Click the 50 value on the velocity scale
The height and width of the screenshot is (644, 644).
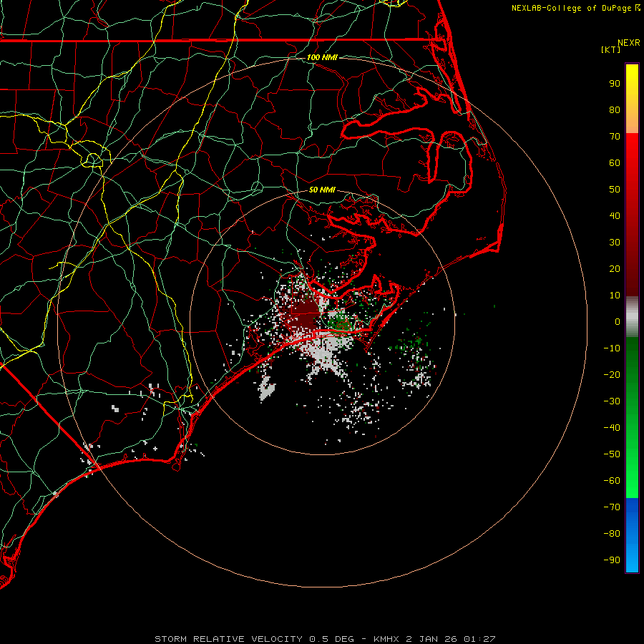click(x=615, y=190)
